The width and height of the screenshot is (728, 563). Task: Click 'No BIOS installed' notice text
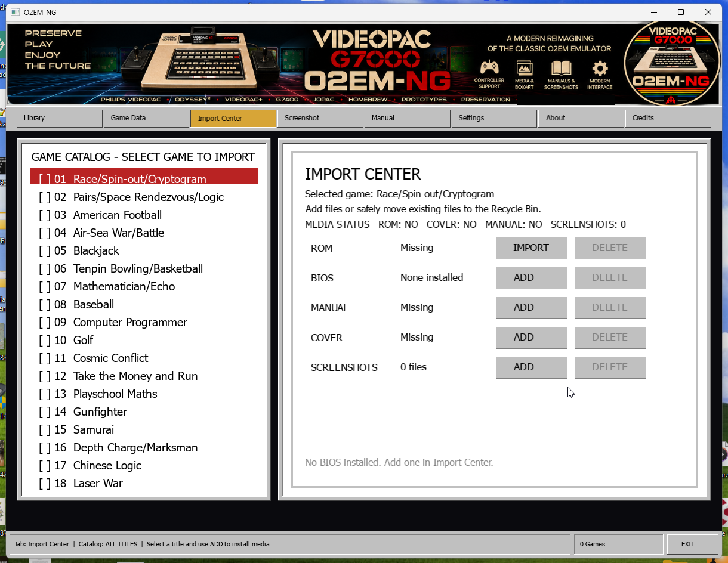[399, 462]
